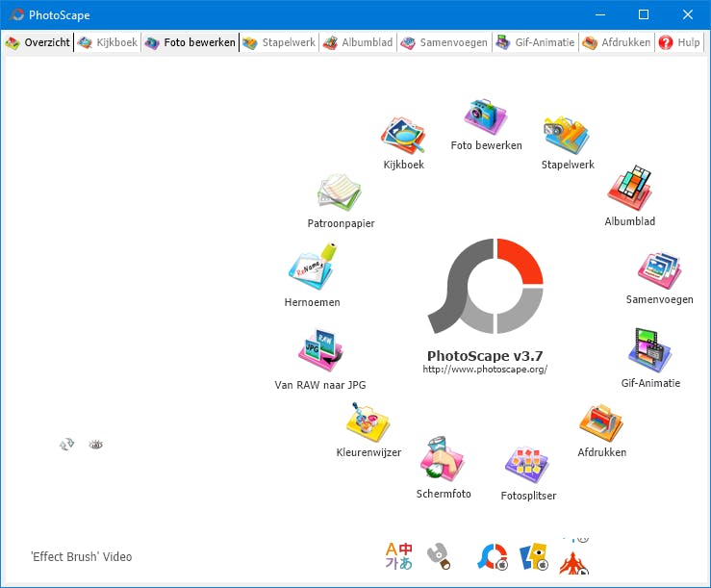Screen dimensions: 711x588
Task: Switch to the Albumblad tab
Action: (x=358, y=42)
